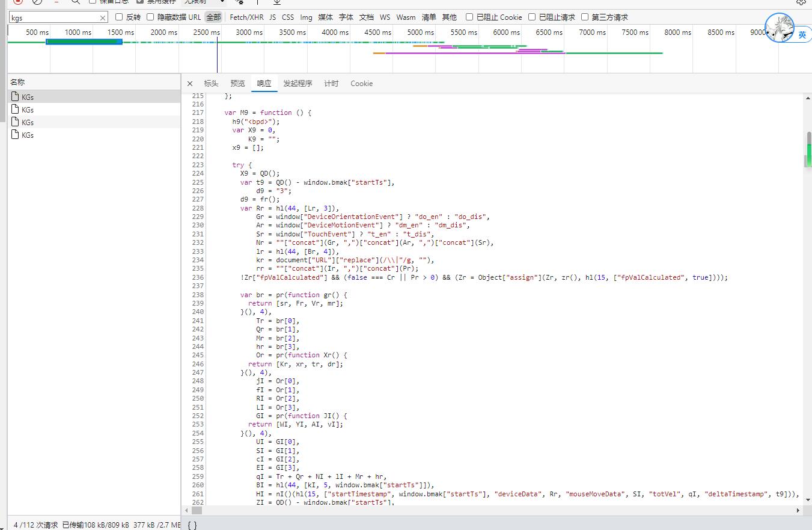Click the 7500 ms timeline tick label
Image resolution: width=812 pixels, height=530 pixels.
point(635,32)
